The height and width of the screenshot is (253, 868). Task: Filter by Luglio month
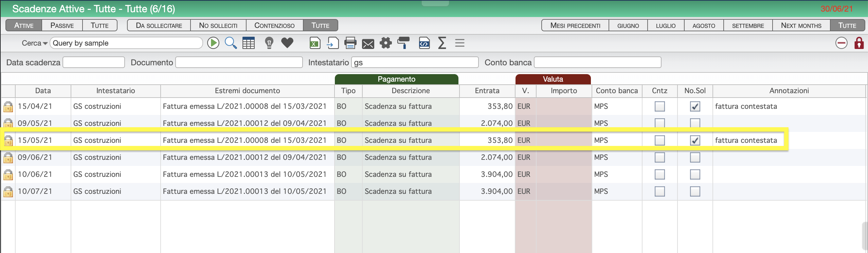click(666, 26)
